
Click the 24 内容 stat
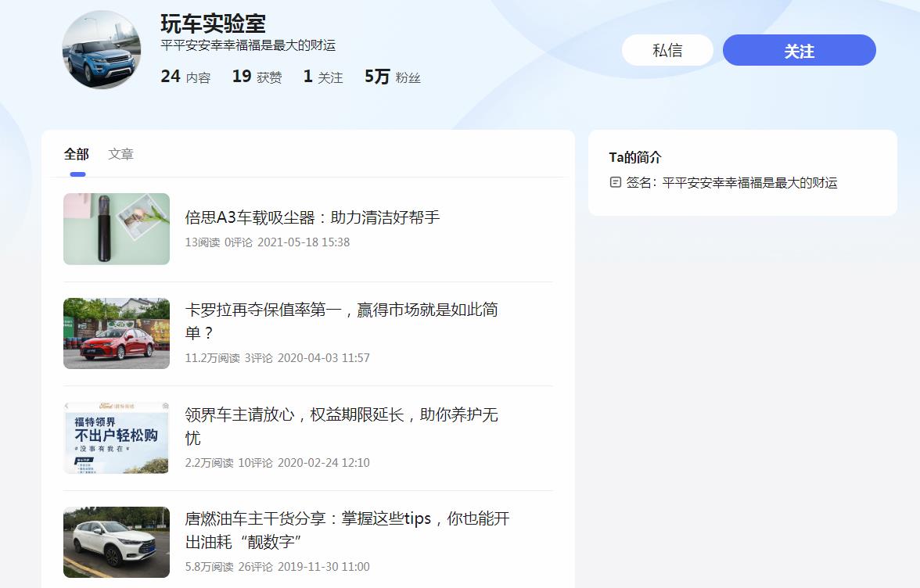pos(185,77)
